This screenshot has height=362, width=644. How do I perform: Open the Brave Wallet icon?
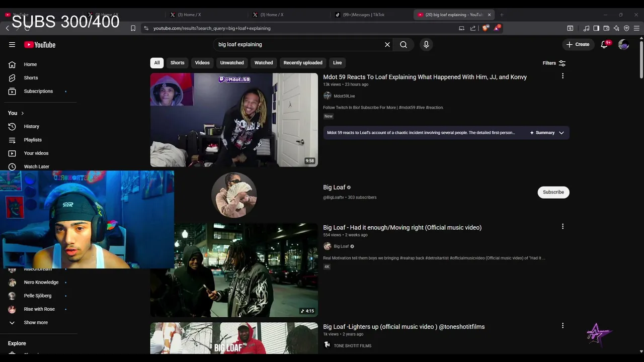click(606, 28)
